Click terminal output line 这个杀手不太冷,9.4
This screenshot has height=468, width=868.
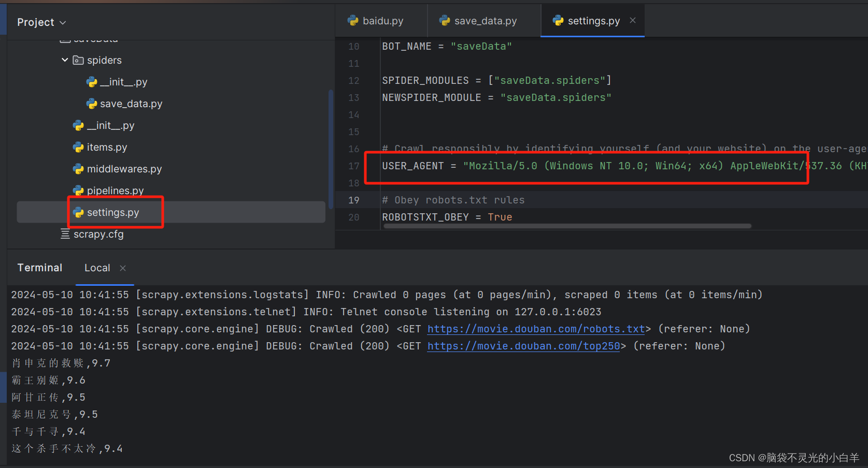pyautogui.click(x=67, y=448)
